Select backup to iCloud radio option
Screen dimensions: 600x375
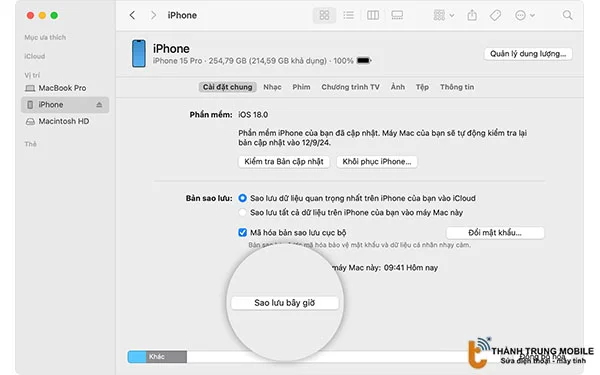242,198
